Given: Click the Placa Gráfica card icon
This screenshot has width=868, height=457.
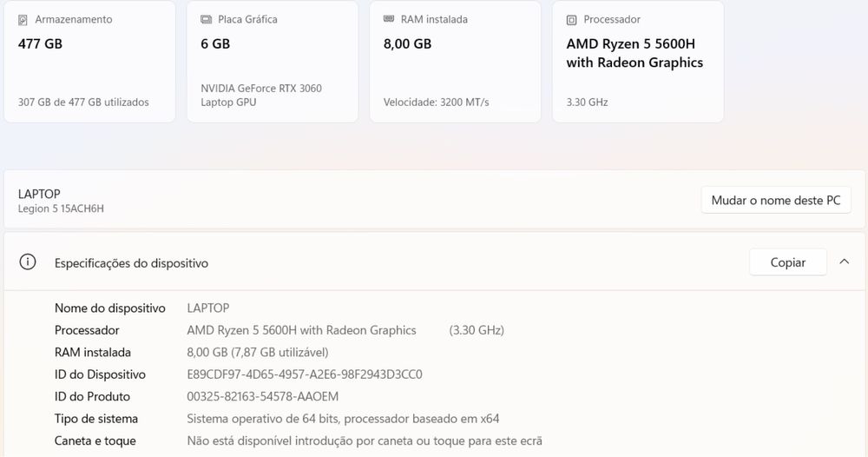Looking at the screenshot, I should coord(206,19).
